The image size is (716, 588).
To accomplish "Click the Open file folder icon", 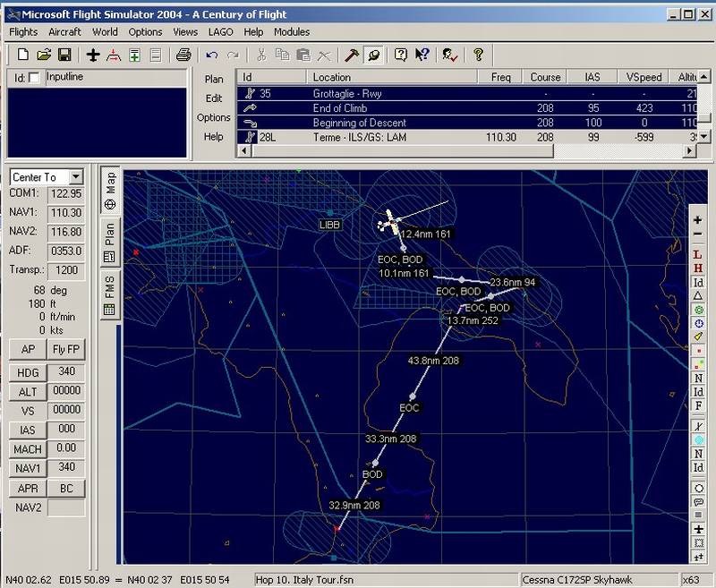I will (44, 55).
